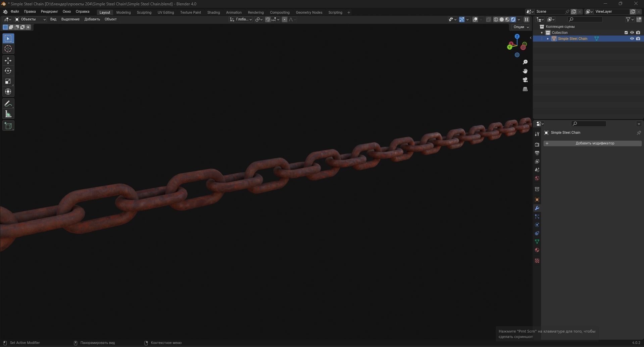This screenshot has width=644, height=347.
Task: Toggle proportional editing
Action: (285, 19)
